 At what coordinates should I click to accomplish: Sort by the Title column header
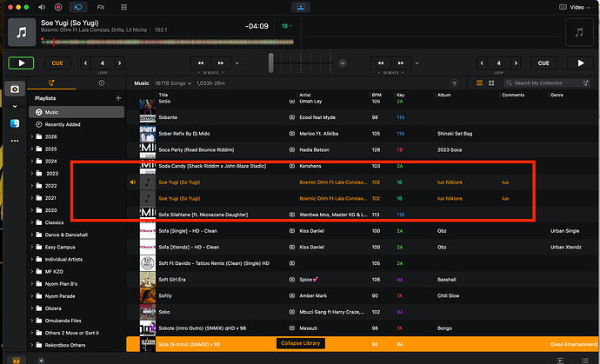pos(163,95)
